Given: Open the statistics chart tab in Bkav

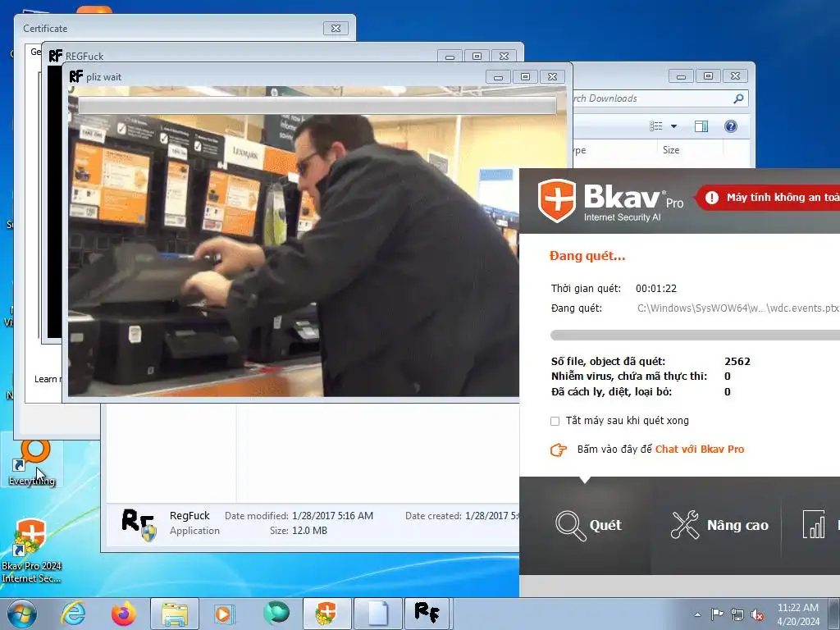Looking at the screenshot, I should point(813,524).
